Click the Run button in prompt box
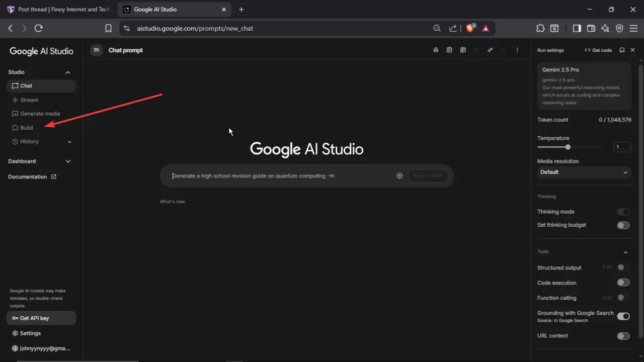Viewport: 644px width, 362px height. pos(428,176)
